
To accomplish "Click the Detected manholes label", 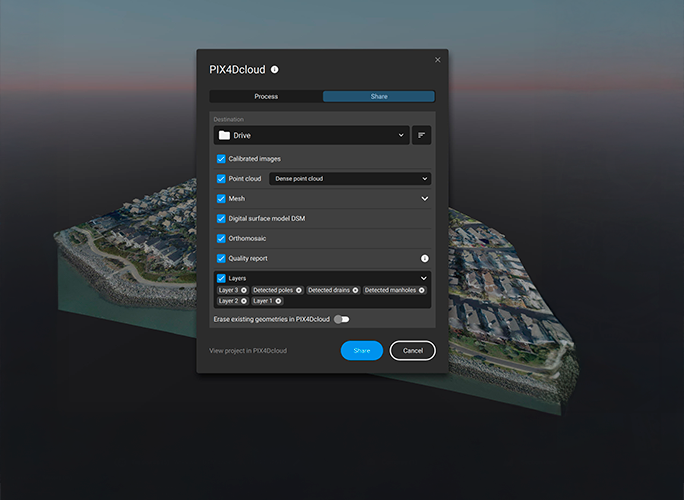I will (x=390, y=290).
